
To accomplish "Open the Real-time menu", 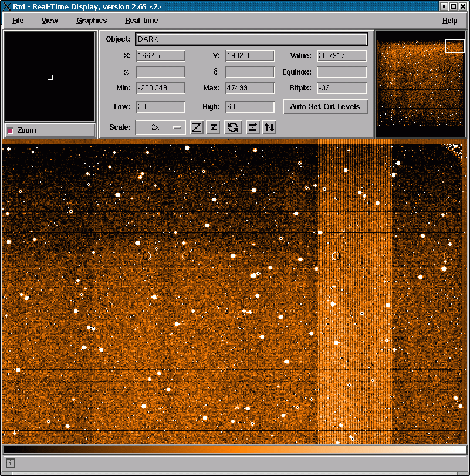I will [141, 21].
